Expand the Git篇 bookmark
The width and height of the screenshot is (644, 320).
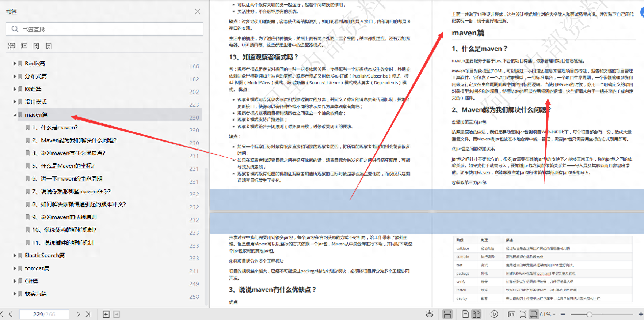[15, 281]
